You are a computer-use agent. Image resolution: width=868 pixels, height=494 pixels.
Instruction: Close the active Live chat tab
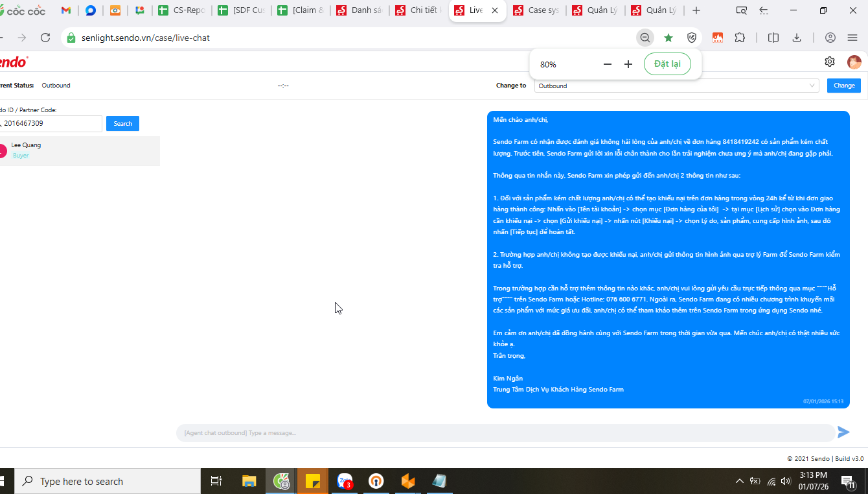496,10
